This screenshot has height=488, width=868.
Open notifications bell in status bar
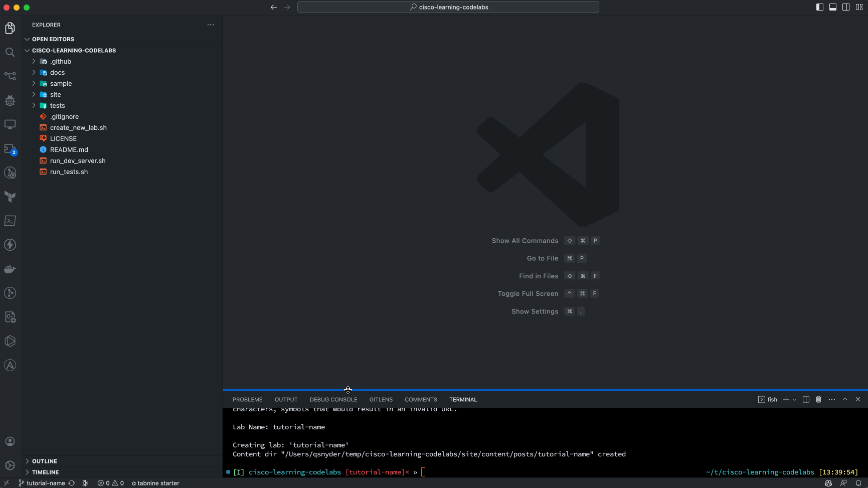pos(858,483)
